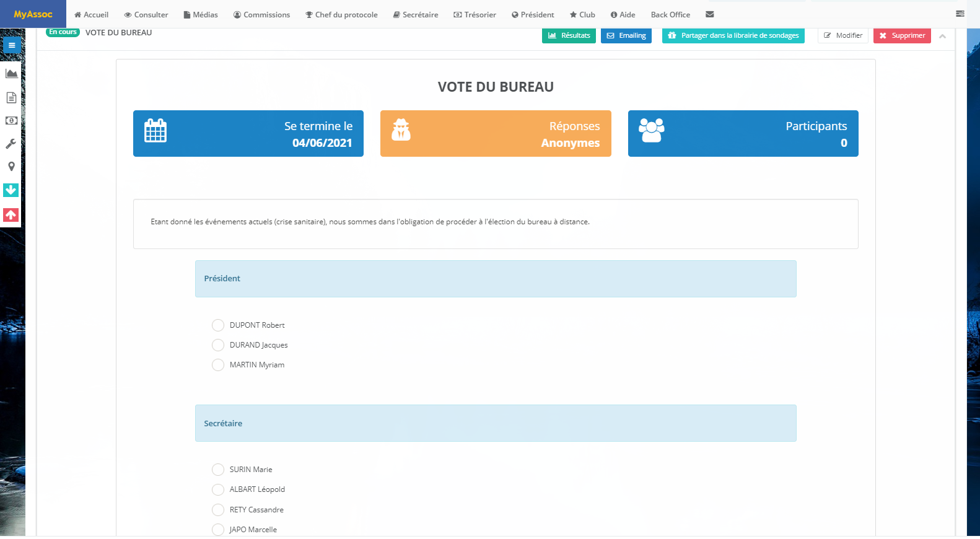Open the Commissions menu
This screenshot has width=980, height=539.
261,14
